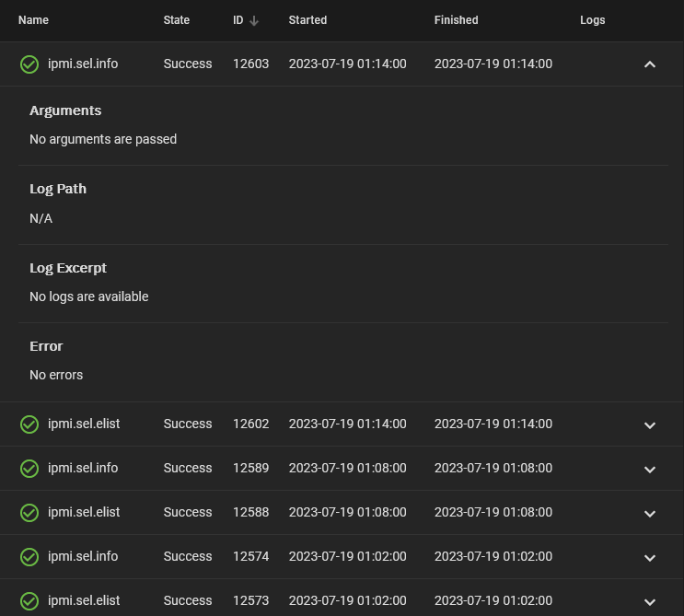
Task: Click Finished time of job 12574
Action: click(x=493, y=557)
